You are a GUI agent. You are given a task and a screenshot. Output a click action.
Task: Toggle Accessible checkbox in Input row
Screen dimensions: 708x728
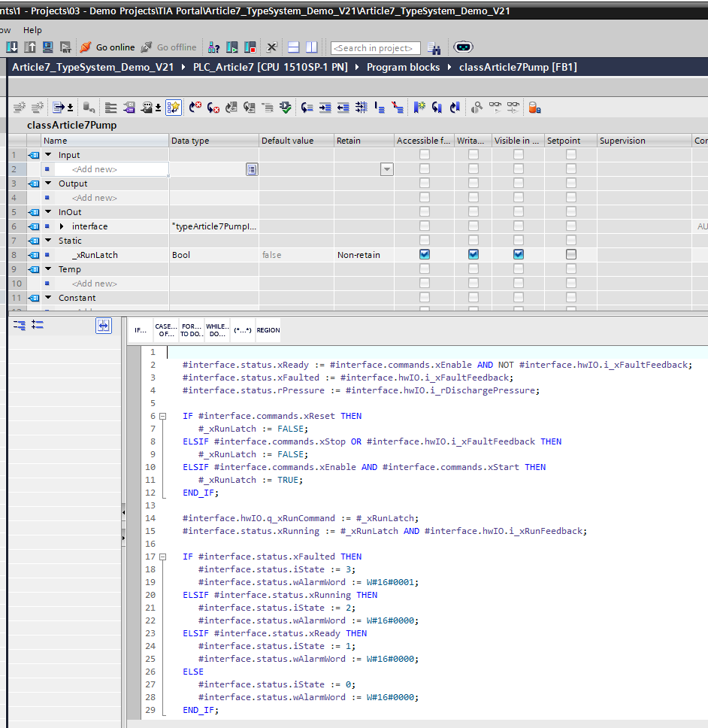coord(425,154)
